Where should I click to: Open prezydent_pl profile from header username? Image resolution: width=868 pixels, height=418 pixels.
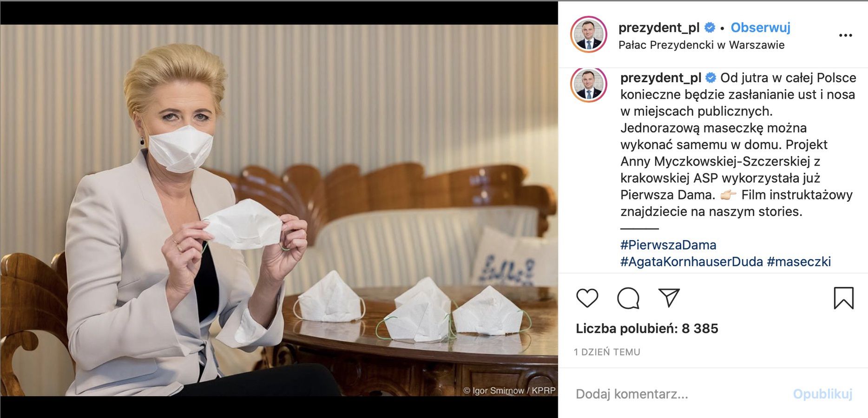click(658, 27)
